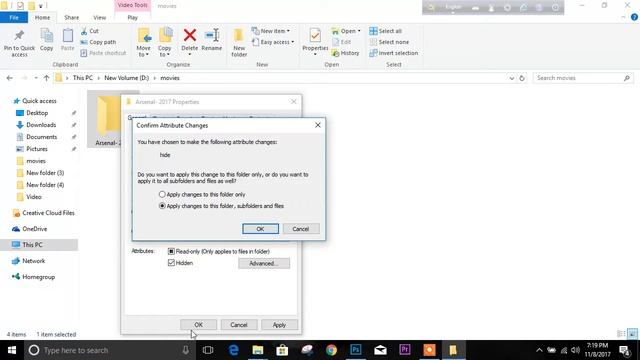Toggle the Hidden attribute checkbox

point(171,263)
